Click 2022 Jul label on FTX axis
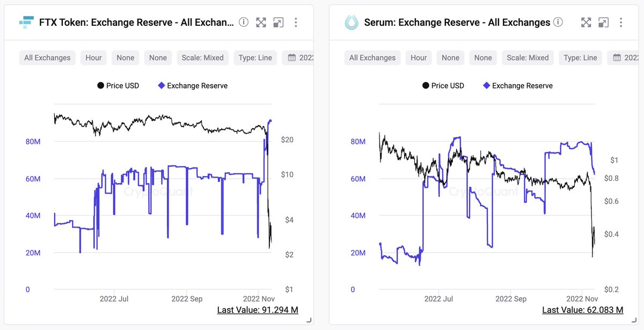Screen dimensions: 644x330 pyautogui.click(x=114, y=299)
